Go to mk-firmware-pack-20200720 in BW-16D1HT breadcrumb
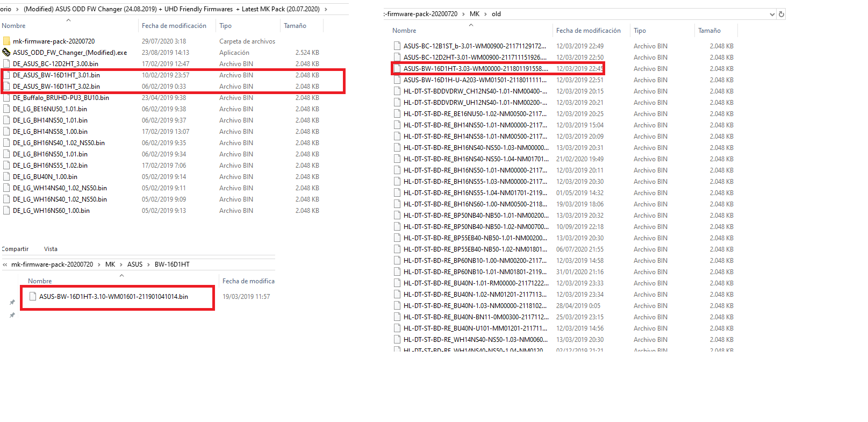This screenshot has height=422, width=868. [52, 264]
